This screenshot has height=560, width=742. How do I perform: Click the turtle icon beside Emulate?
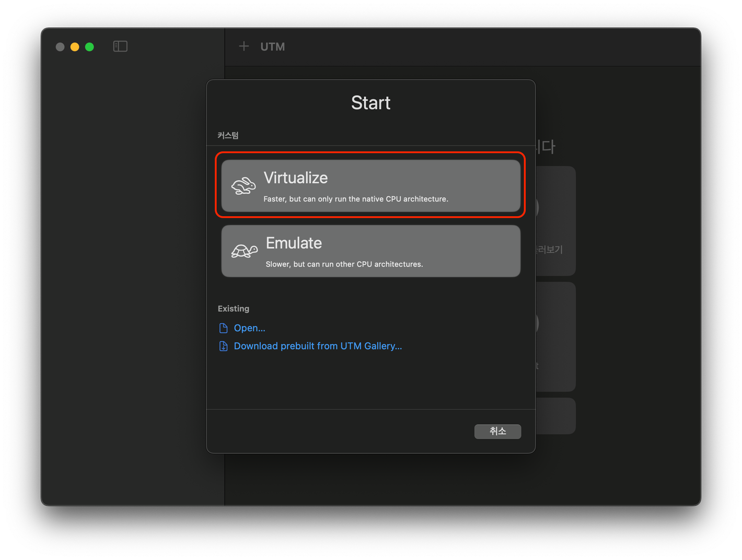(245, 251)
